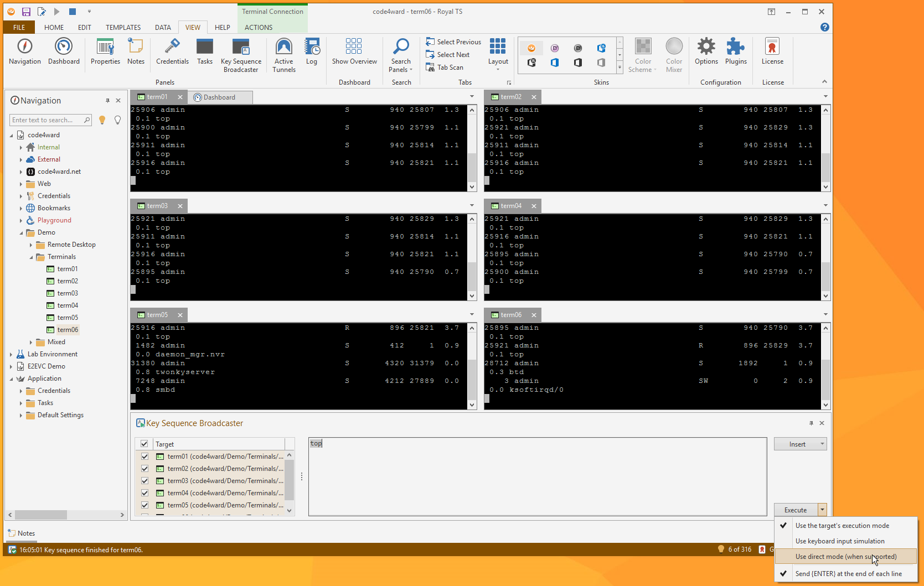Toggle the select-all targets checkbox
The height and width of the screenshot is (586, 924).
tap(144, 443)
